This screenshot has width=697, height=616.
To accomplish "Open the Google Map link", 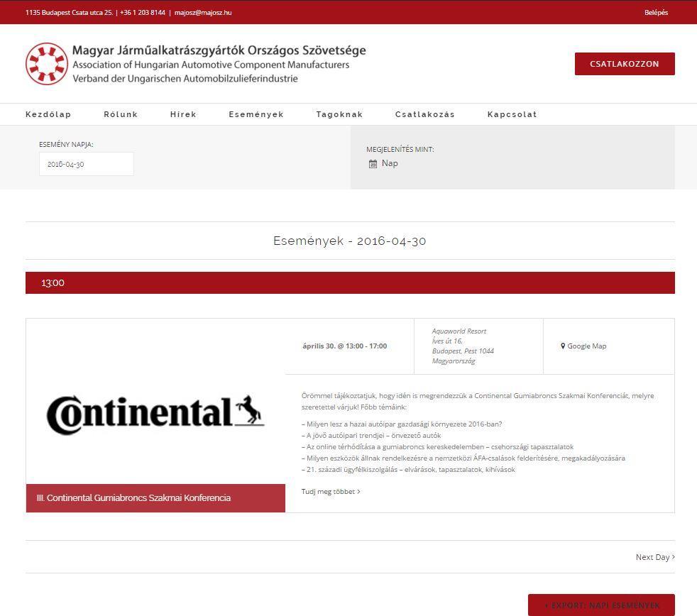I will tap(587, 346).
